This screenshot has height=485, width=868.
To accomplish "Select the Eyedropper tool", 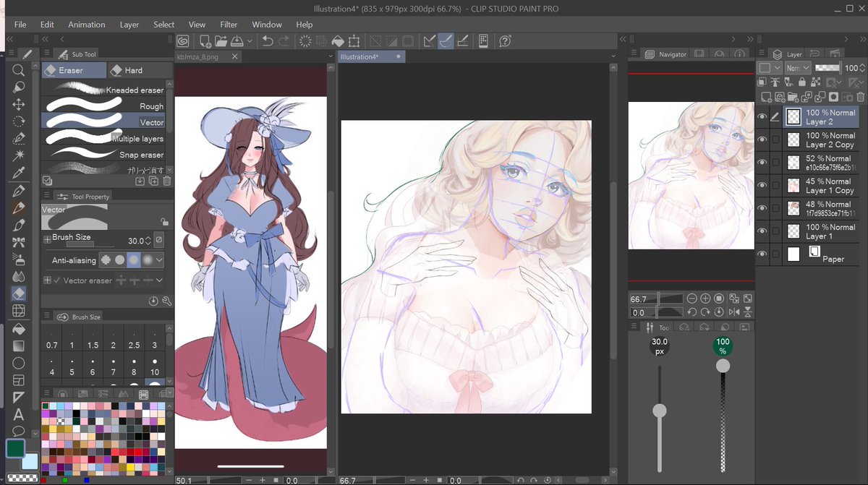I will tap(19, 172).
